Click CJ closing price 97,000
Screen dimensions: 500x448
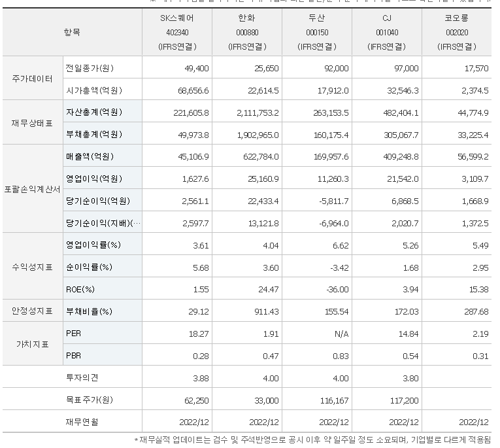pos(407,68)
